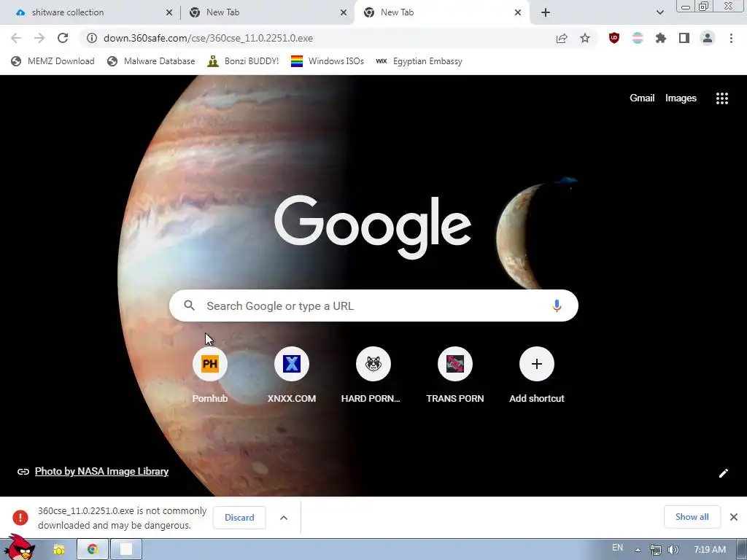Screen dimensions: 747x560
Task: Close the shitware collection tab
Action: (x=169, y=12)
